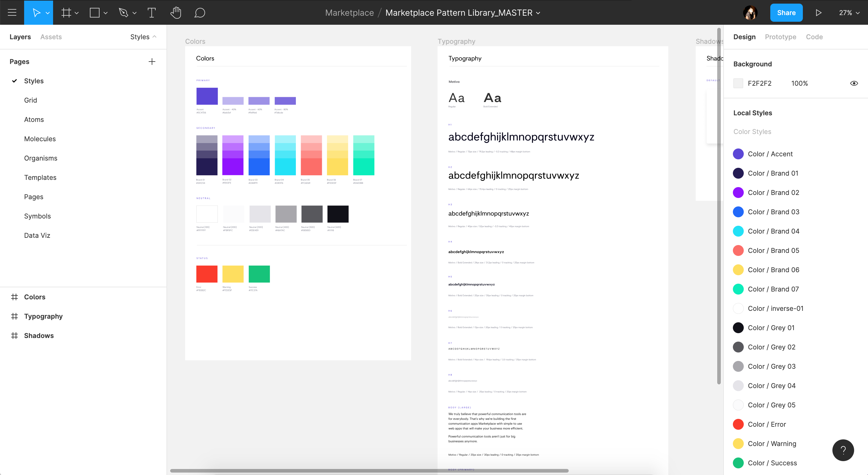Click the Typography frame icon in layers
Screen dimensions: 868x475
pos(14,316)
